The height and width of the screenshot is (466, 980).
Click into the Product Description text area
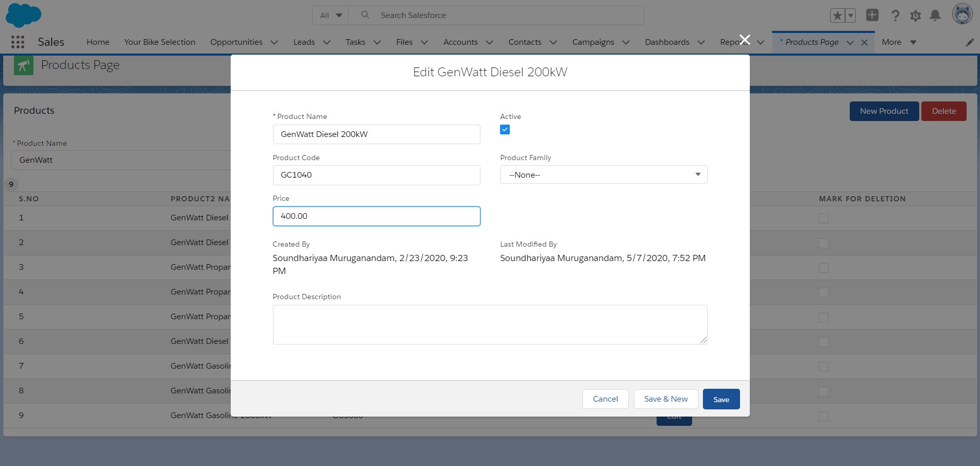pos(489,324)
